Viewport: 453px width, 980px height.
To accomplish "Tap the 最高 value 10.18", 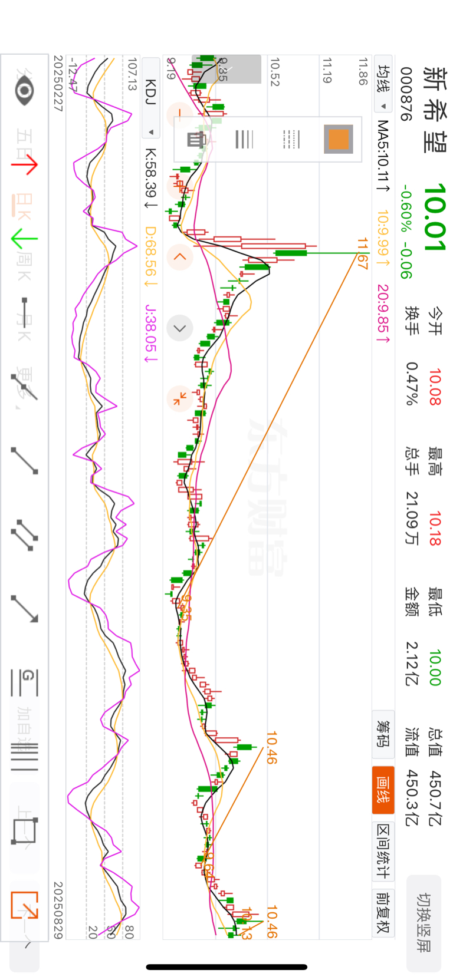I will (x=435, y=529).
